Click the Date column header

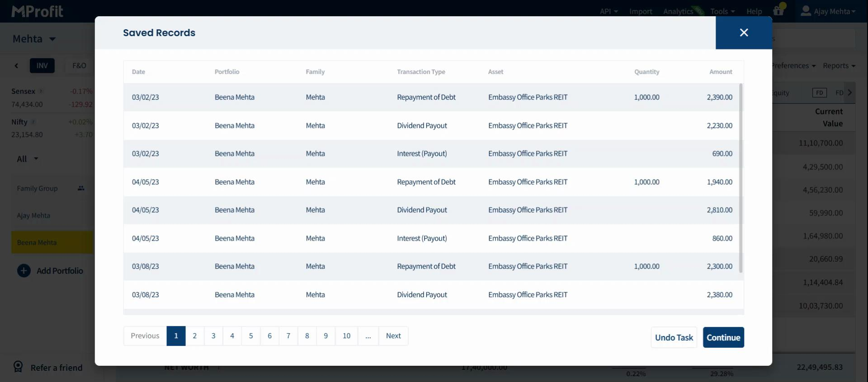(138, 72)
